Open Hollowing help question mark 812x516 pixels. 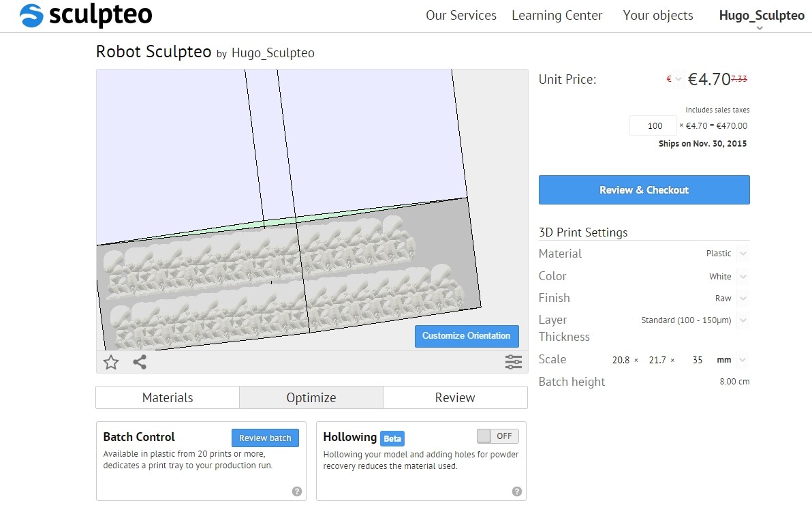click(x=517, y=491)
